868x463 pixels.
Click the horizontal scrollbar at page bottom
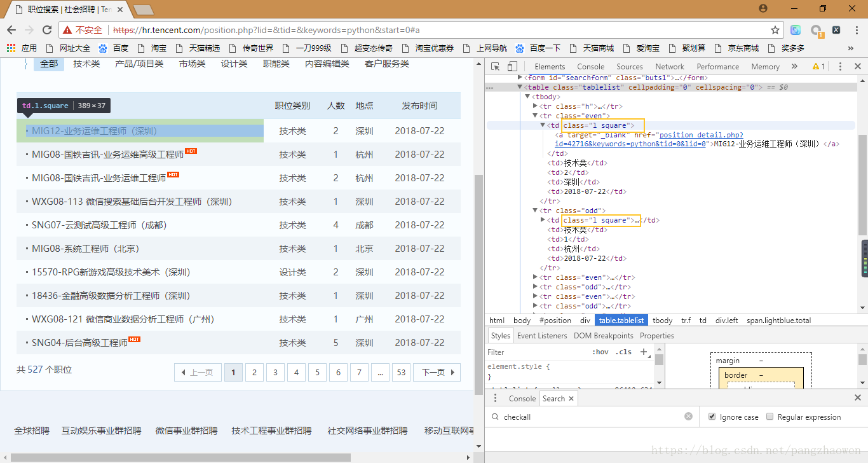180,457
